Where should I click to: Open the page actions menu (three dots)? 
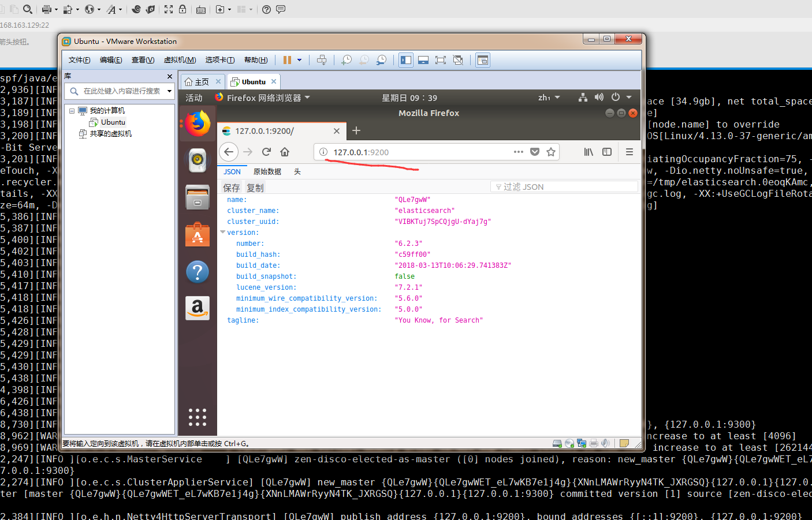(x=519, y=152)
